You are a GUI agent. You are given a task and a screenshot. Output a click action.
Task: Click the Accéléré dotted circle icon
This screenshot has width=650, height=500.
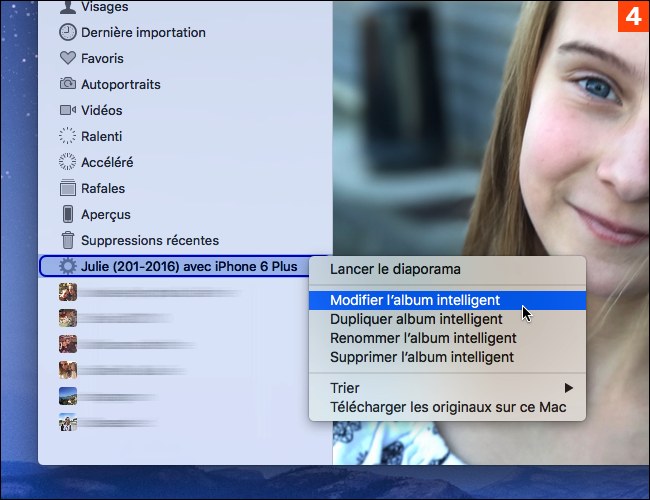point(68,162)
